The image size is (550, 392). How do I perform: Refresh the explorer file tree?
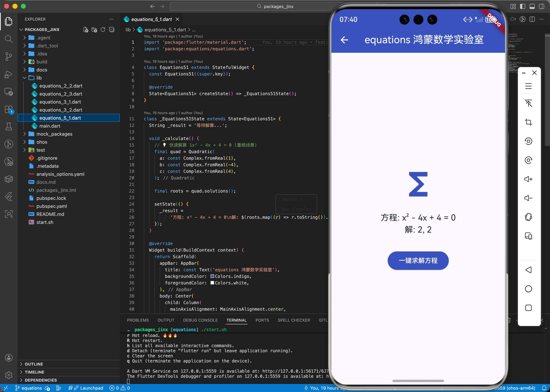[x=103, y=30]
